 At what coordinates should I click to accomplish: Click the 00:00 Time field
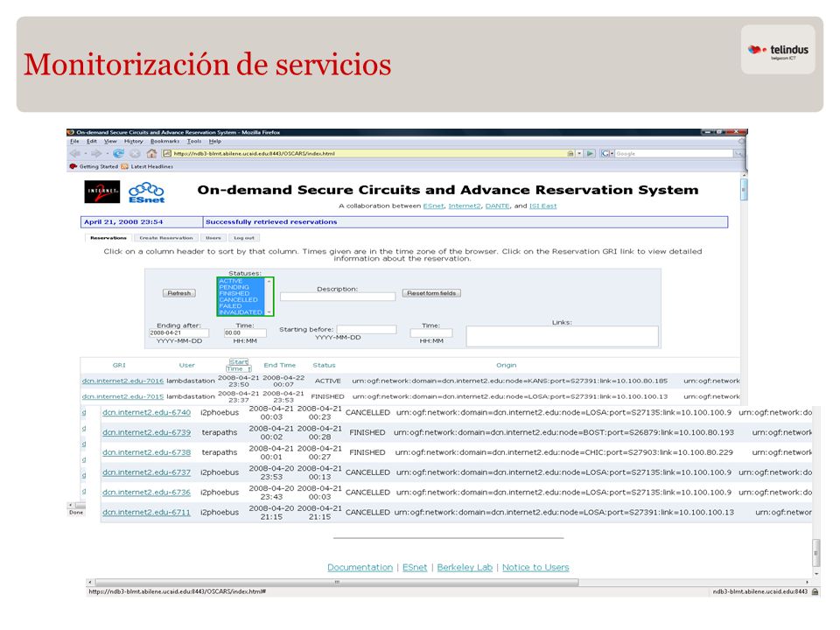245,333
